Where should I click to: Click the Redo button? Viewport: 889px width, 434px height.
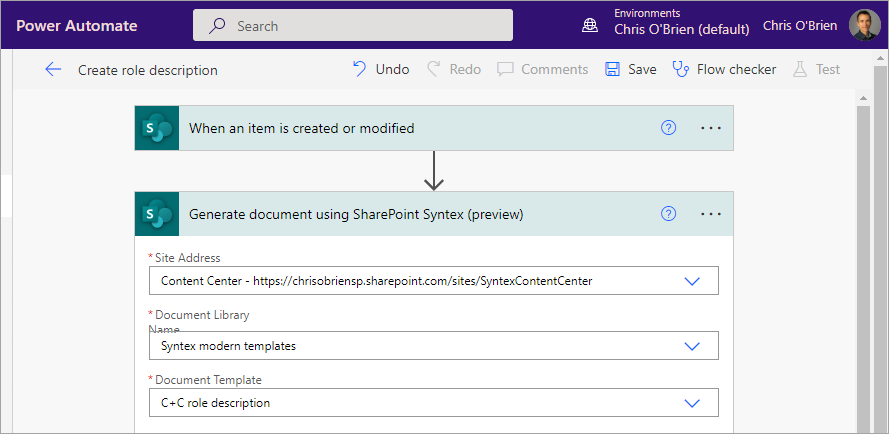coord(454,69)
